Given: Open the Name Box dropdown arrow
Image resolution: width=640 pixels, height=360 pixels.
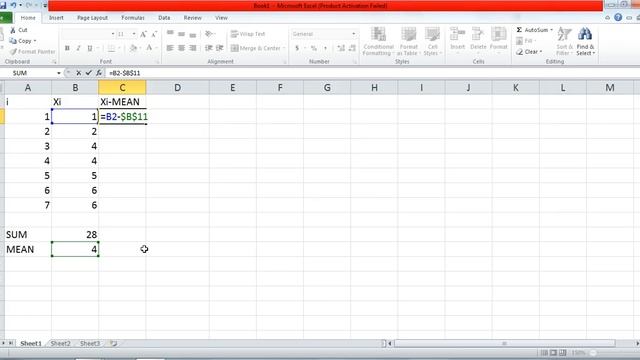Looking at the screenshot, I should [x=59, y=73].
